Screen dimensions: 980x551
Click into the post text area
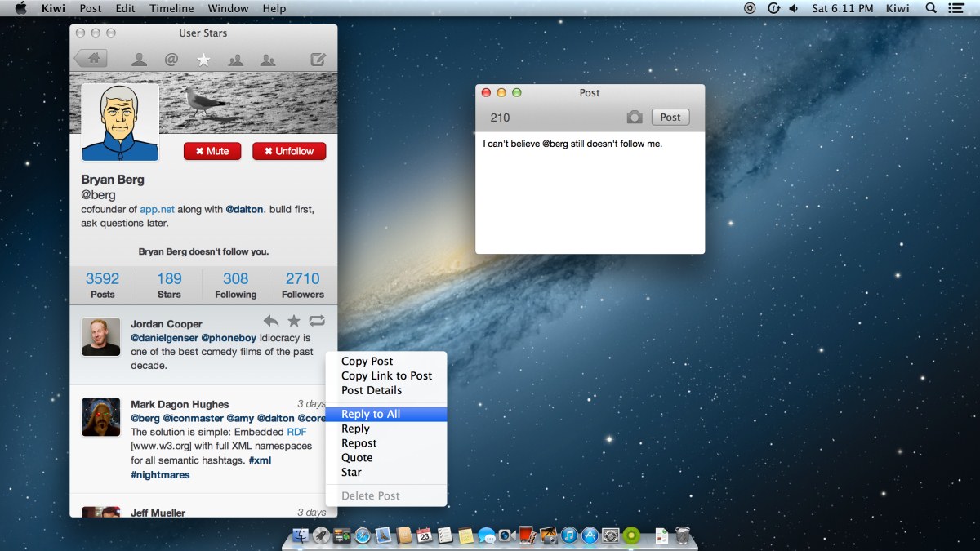tap(590, 193)
